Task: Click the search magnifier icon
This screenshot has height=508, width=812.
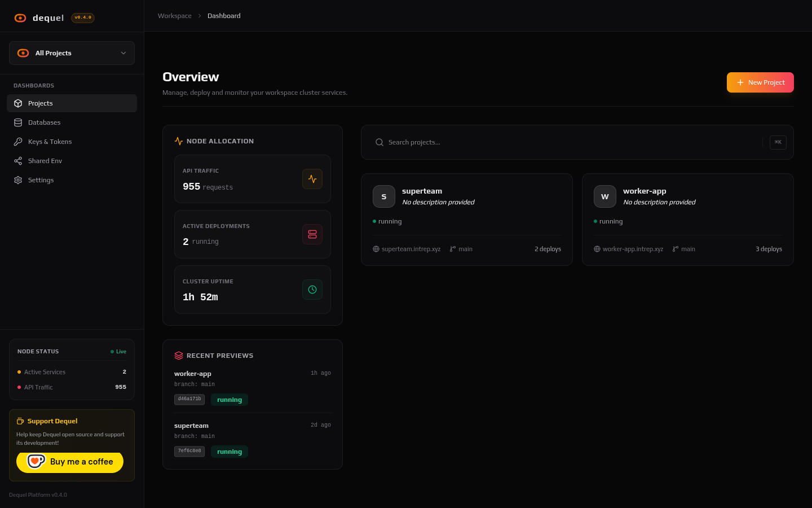Action: (379, 142)
